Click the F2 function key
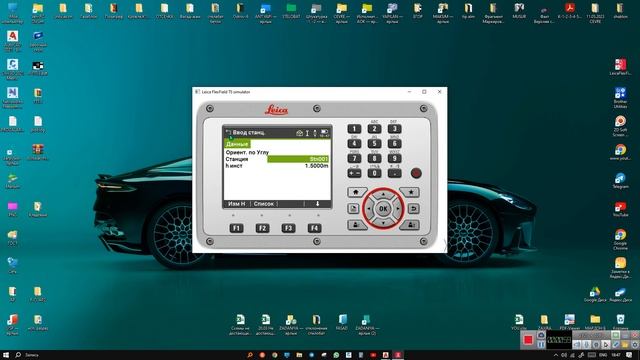Screen dimensions: 640x360 pyautogui.click(x=262, y=228)
